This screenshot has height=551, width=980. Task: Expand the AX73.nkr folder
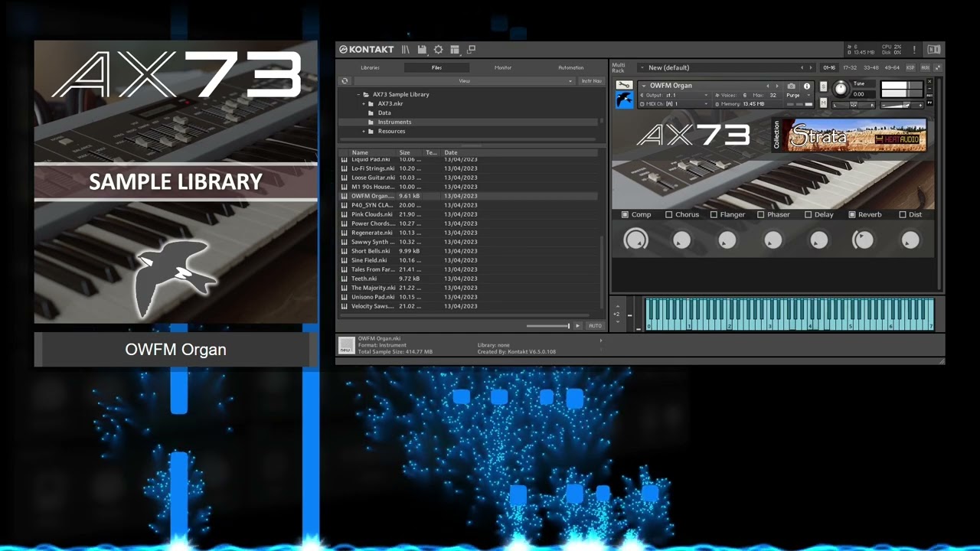pos(364,103)
